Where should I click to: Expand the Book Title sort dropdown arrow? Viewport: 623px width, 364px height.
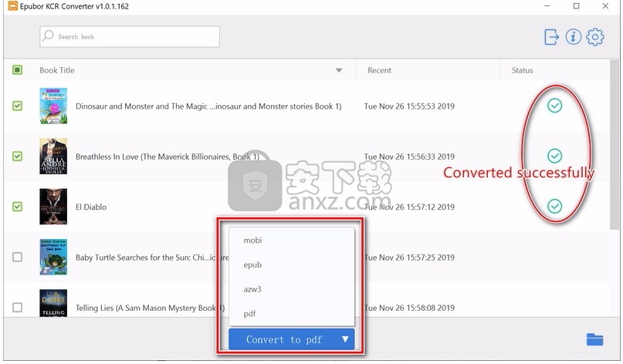(339, 70)
